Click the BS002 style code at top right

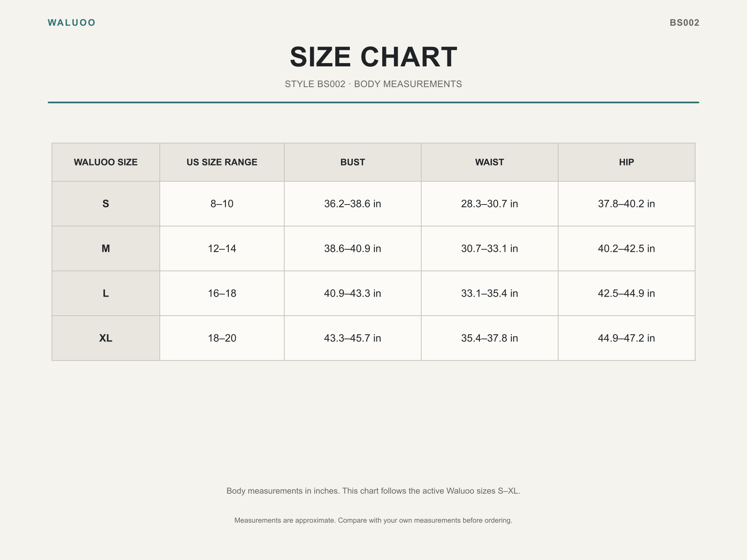(x=684, y=23)
